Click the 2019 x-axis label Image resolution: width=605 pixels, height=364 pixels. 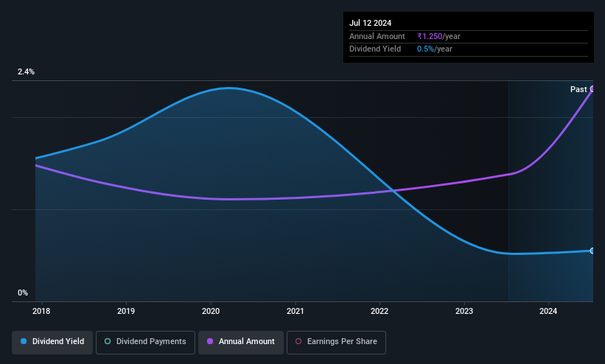pyautogui.click(x=126, y=311)
